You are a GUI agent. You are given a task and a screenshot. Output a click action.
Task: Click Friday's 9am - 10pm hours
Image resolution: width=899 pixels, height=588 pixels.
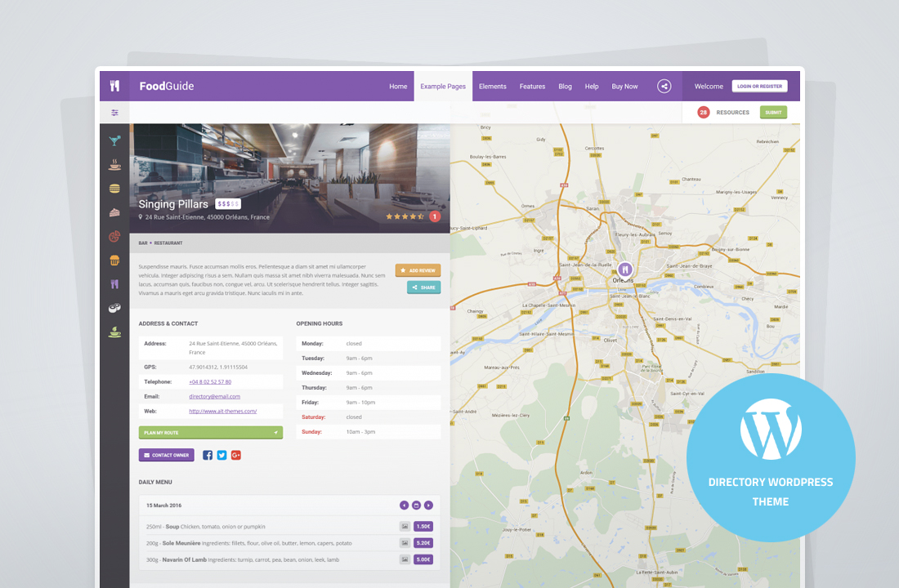pyautogui.click(x=360, y=403)
